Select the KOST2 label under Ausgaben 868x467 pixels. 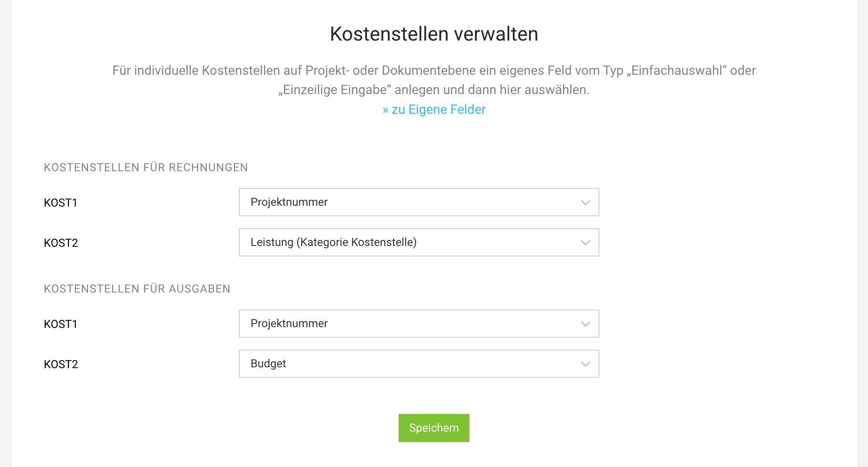coord(60,364)
